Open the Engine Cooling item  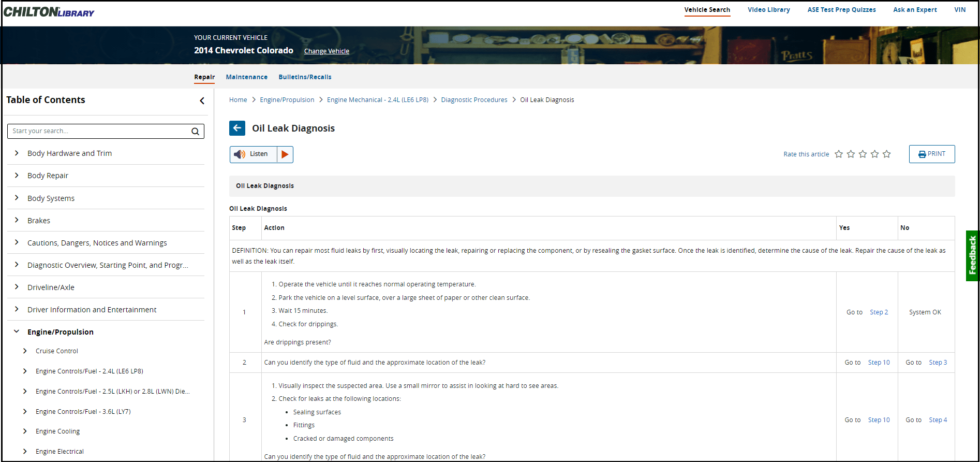coord(57,431)
